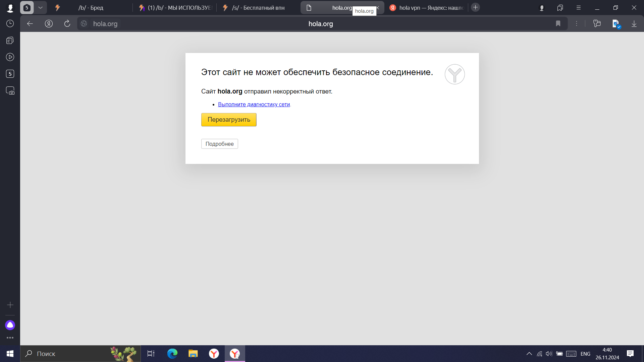Viewport: 644px width, 362px height.
Task: Click the Yandex home button
Action: click(x=49, y=23)
